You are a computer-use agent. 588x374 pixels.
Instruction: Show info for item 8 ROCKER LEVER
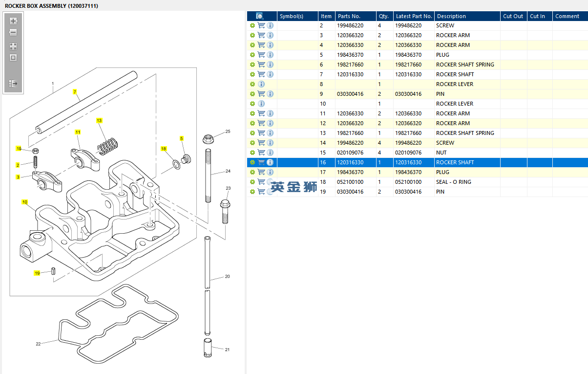261,84
